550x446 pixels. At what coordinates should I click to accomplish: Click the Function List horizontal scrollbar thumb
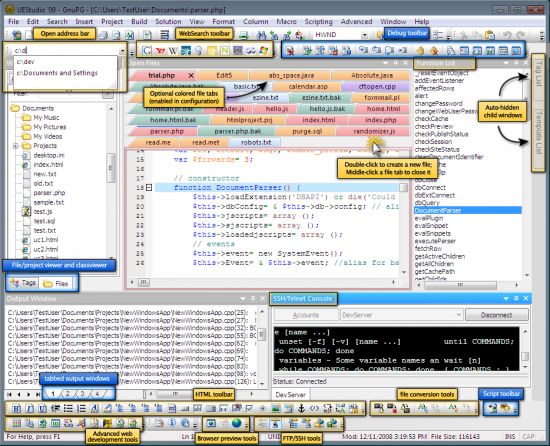pos(460,285)
